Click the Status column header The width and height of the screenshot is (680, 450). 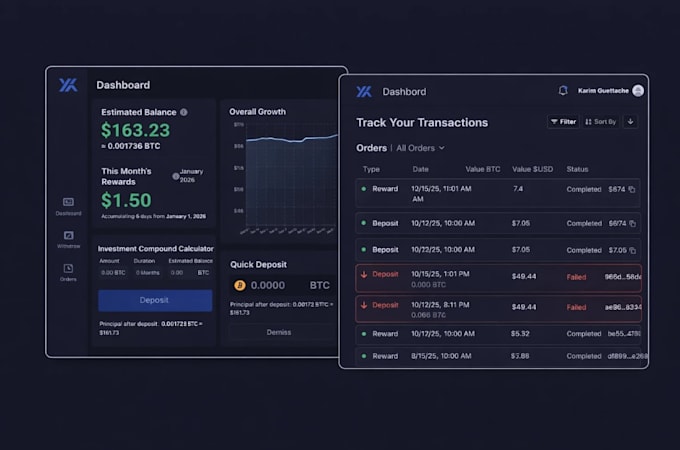tap(577, 169)
